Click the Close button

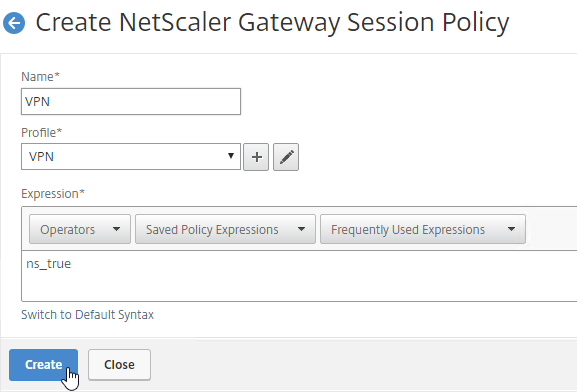click(x=119, y=365)
